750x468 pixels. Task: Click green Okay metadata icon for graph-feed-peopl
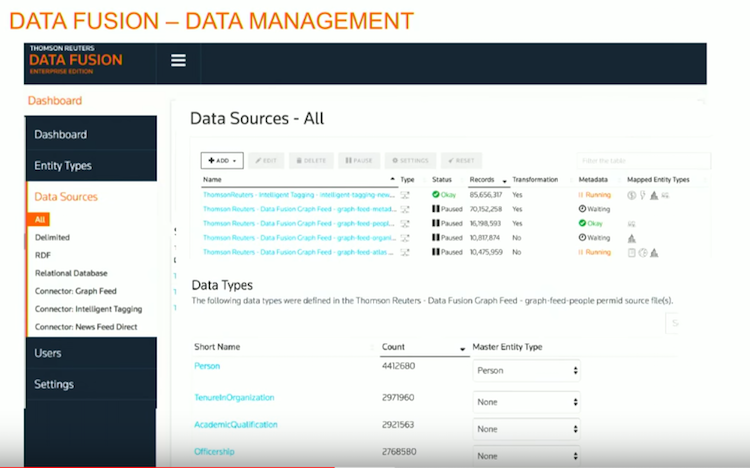point(582,223)
